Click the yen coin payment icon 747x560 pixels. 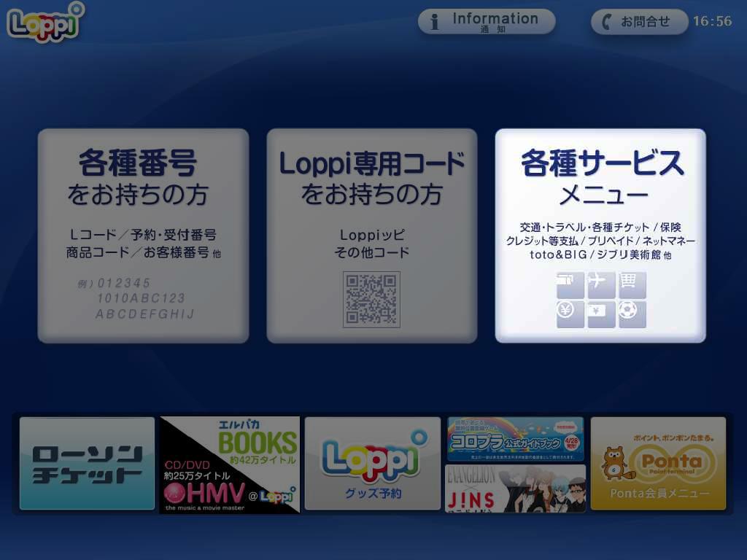pos(570,314)
